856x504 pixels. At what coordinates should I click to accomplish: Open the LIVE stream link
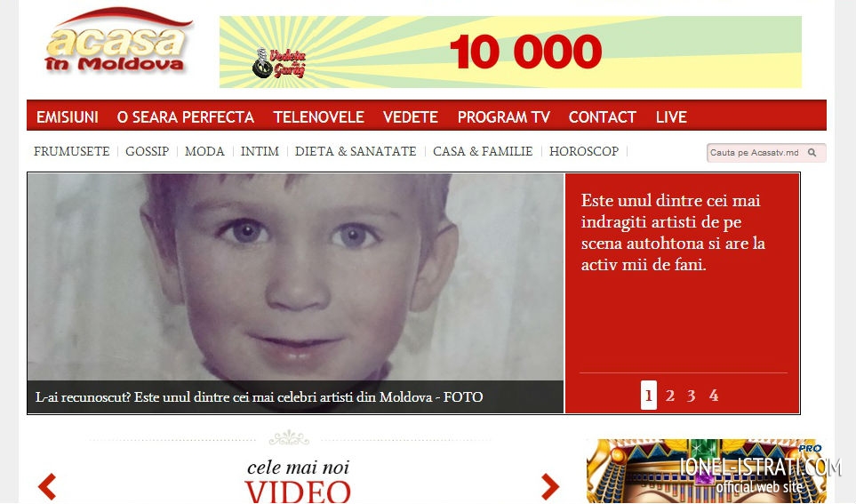click(x=671, y=116)
